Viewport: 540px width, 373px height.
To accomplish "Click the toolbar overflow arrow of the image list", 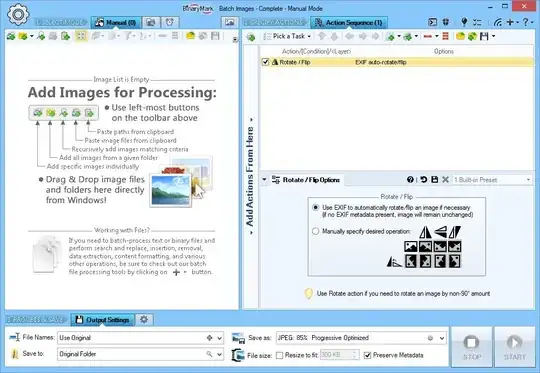I will point(235,39).
